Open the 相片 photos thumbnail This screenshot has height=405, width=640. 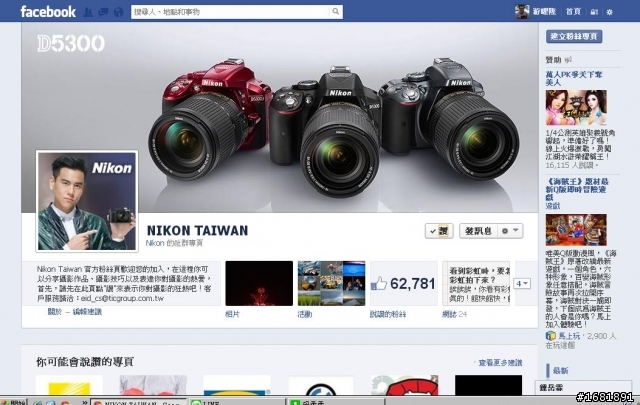pyautogui.click(x=259, y=283)
